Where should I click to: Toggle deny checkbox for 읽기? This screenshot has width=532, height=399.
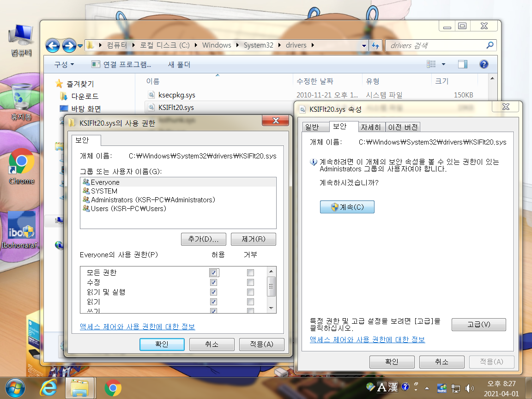click(250, 302)
